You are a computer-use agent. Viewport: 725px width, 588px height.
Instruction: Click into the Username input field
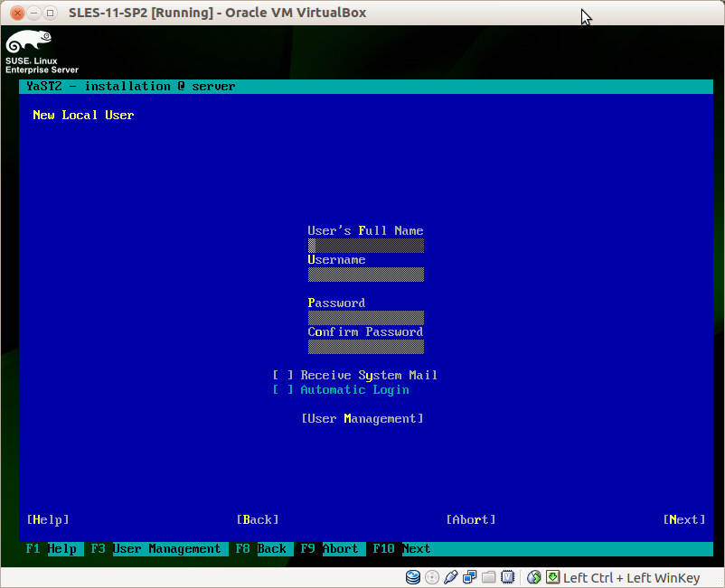[x=366, y=275]
